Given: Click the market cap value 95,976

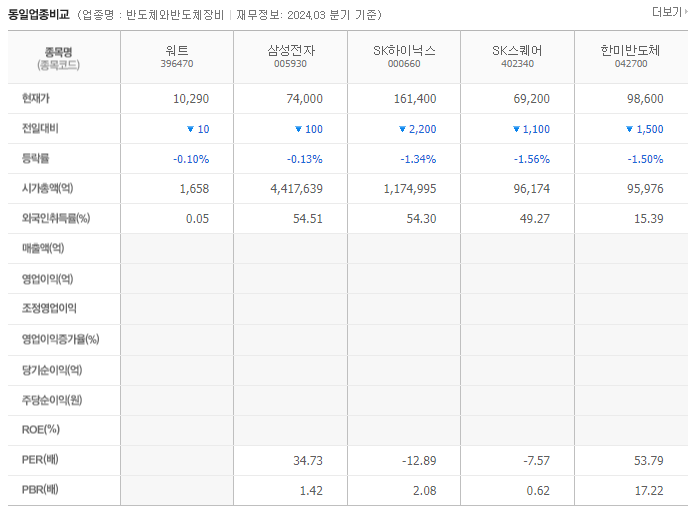Looking at the screenshot, I should coord(645,189).
